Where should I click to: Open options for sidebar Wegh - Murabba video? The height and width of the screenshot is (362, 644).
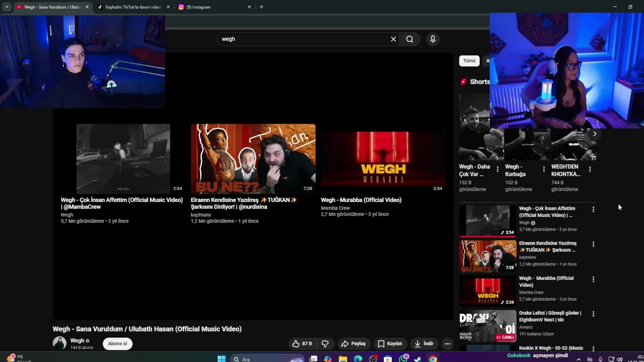tap(593, 279)
